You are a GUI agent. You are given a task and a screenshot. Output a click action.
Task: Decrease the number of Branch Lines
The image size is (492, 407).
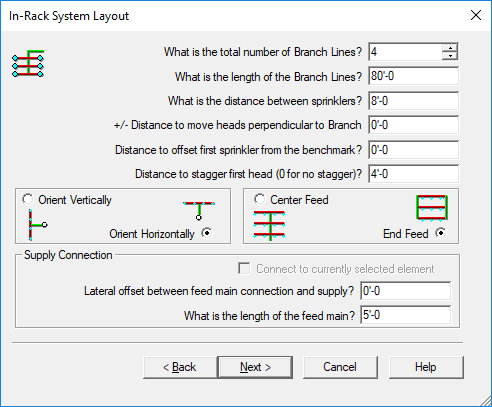(450, 56)
